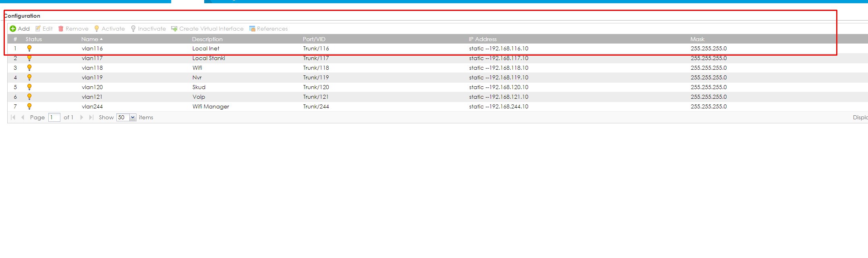Select the vlan117 name cell
Image resolution: width=868 pixels, height=258 pixels.
(x=92, y=58)
